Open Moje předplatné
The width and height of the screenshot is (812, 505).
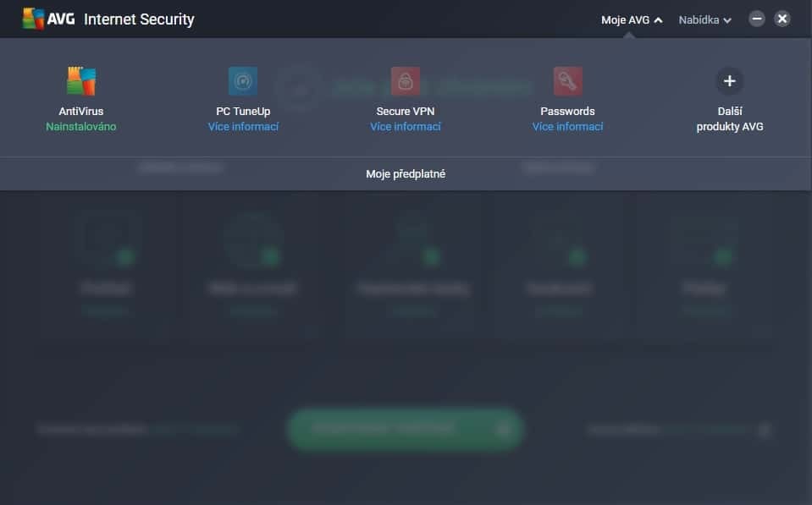tap(406, 174)
